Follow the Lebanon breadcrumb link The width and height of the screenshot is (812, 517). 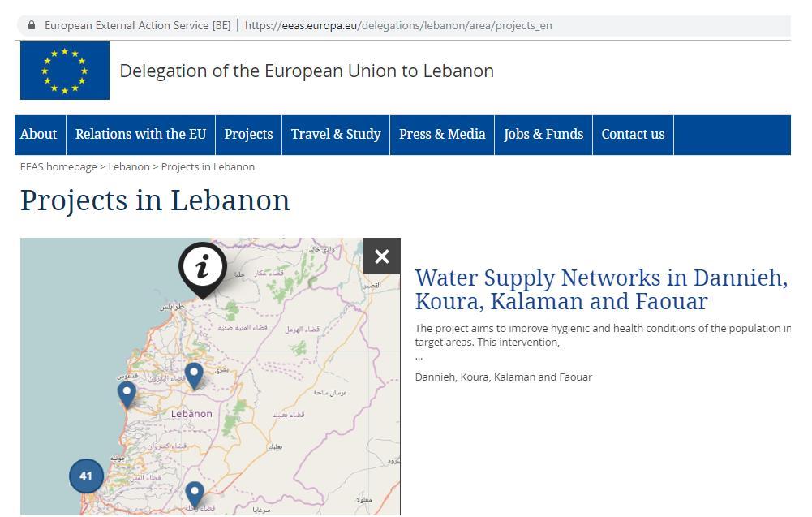pyautogui.click(x=129, y=167)
